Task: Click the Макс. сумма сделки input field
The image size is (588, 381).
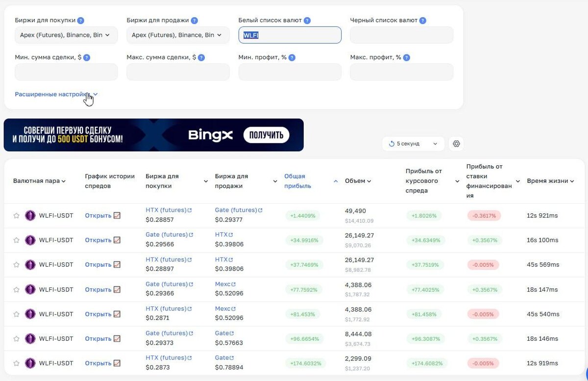Action: point(178,72)
